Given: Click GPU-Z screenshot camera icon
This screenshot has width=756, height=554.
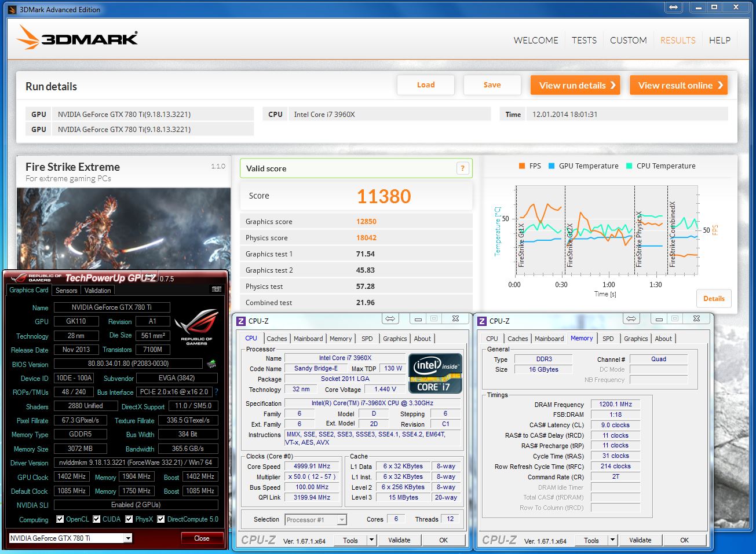Looking at the screenshot, I should click(x=217, y=289).
